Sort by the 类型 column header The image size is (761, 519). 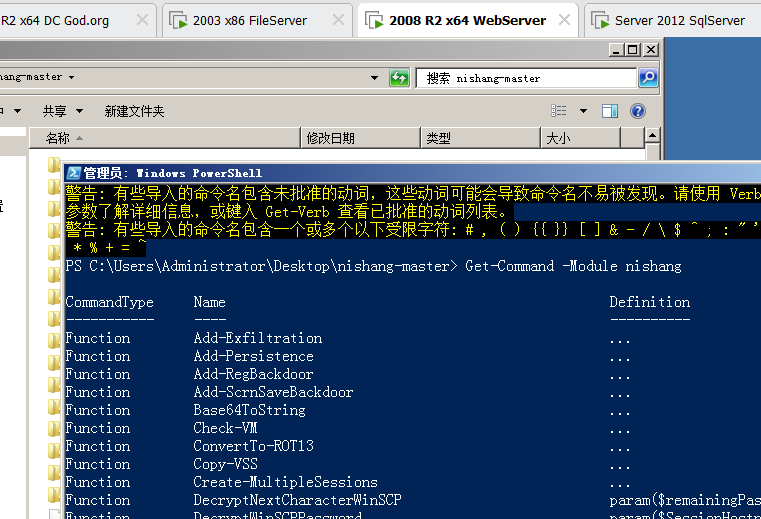coord(438,139)
